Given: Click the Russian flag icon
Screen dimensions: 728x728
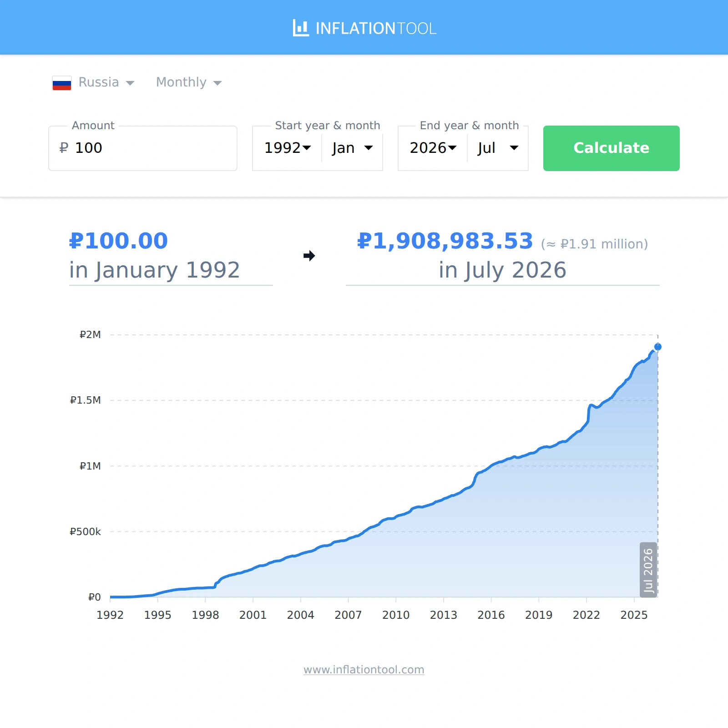Looking at the screenshot, I should click(62, 83).
